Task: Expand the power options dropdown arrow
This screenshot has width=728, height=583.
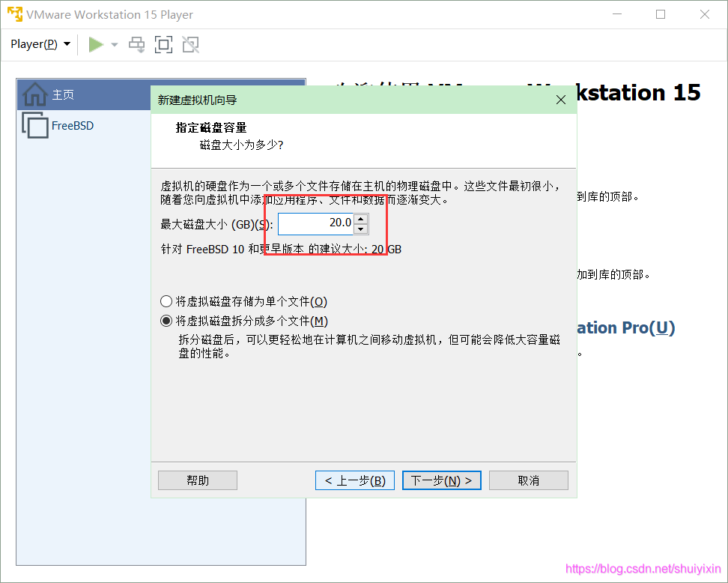Action: (x=114, y=45)
